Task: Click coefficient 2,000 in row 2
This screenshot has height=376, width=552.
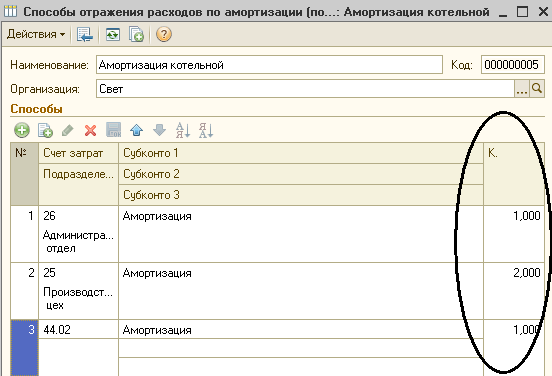Action: 527,273
